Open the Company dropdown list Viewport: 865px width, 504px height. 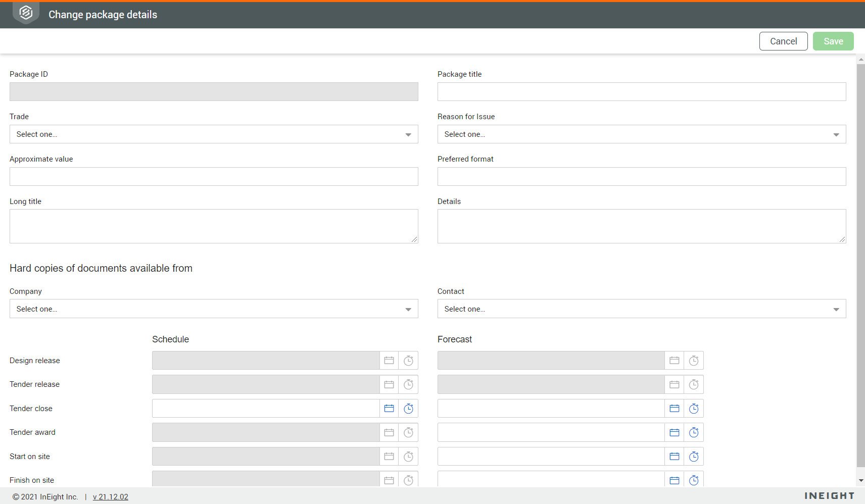(214, 309)
